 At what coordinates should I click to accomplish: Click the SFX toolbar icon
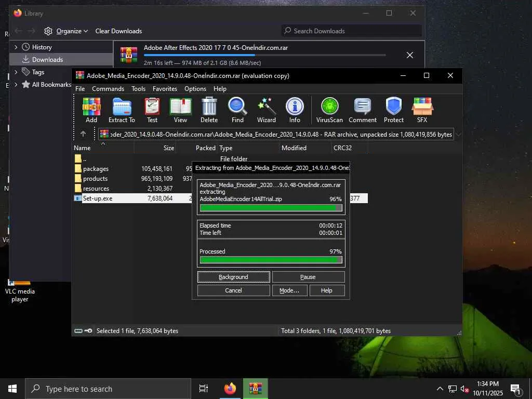(x=422, y=110)
